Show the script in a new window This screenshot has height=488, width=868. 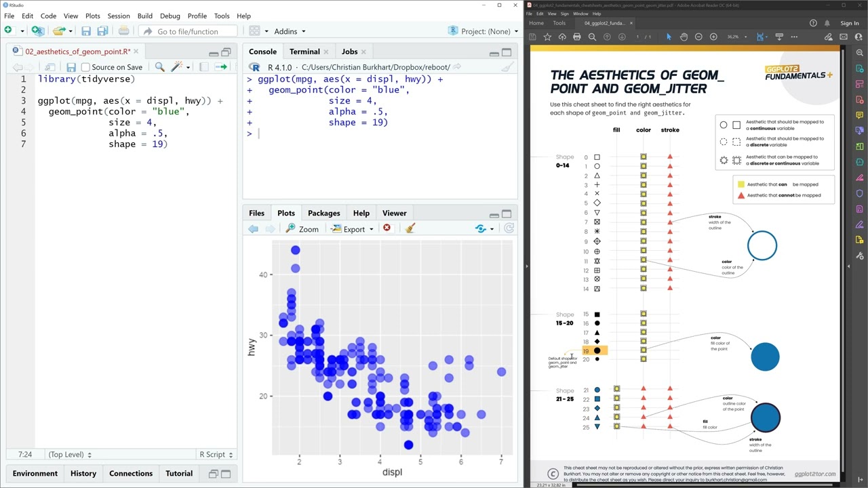50,66
